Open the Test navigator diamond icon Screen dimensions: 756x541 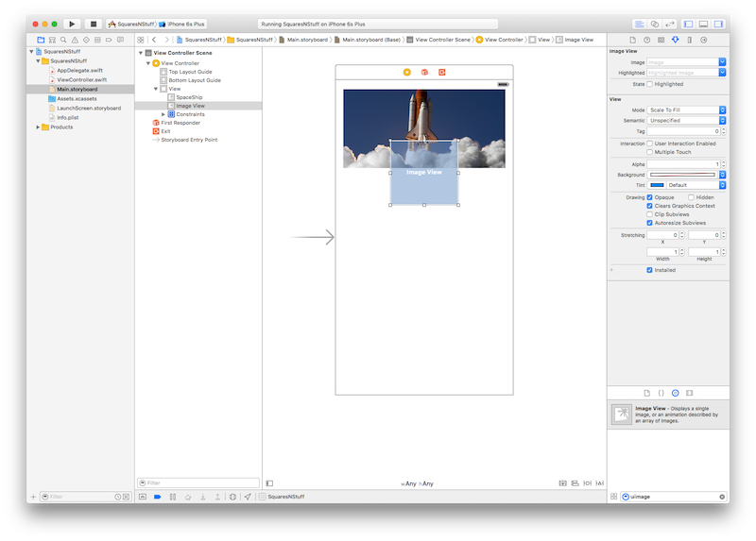pyautogui.click(x=86, y=40)
